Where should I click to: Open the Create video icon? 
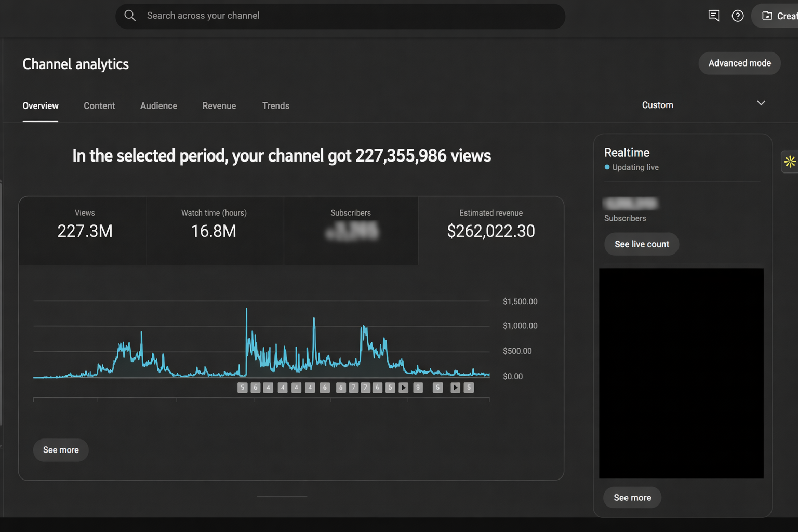point(766,16)
